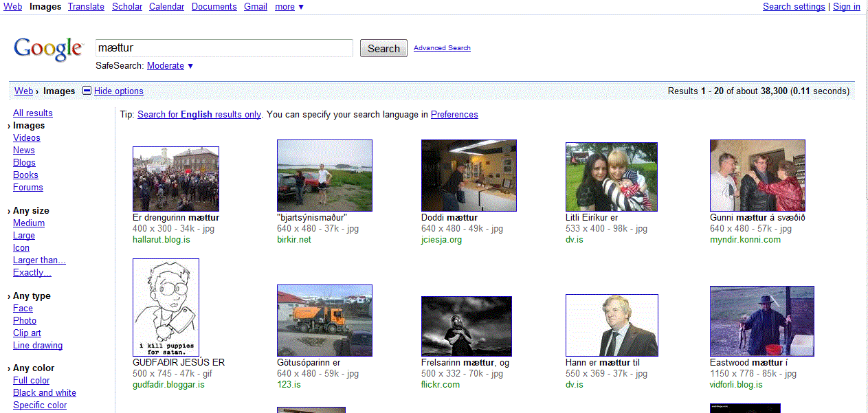Open the black and white Frelsarinn thumbnail
Image resolution: width=868 pixels, height=413 pixels.
click(466, 326)
